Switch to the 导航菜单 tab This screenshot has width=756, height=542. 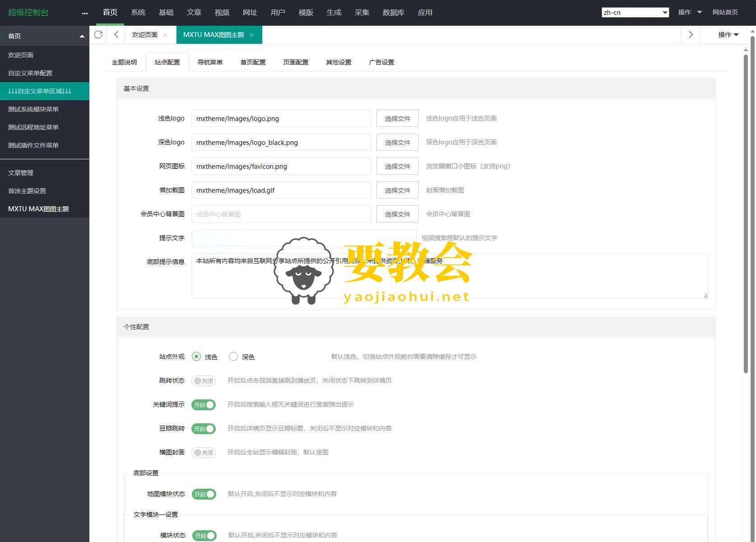[210, 62]
